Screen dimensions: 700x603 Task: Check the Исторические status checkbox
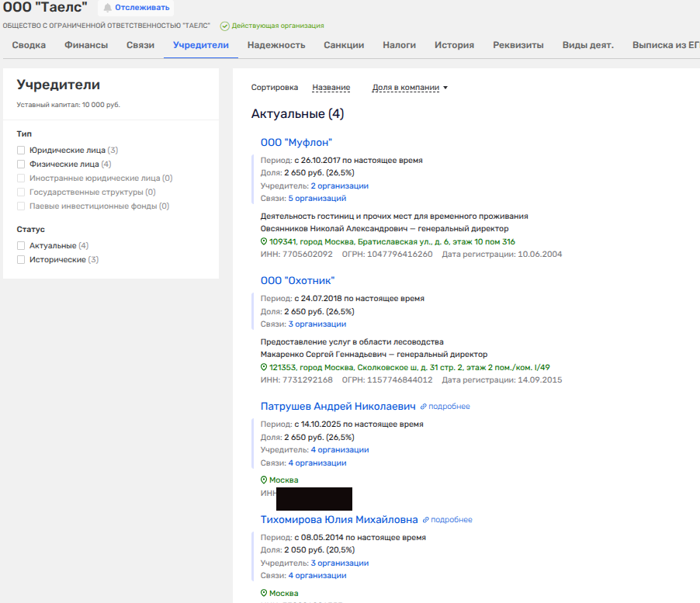[x=22, y=259]
